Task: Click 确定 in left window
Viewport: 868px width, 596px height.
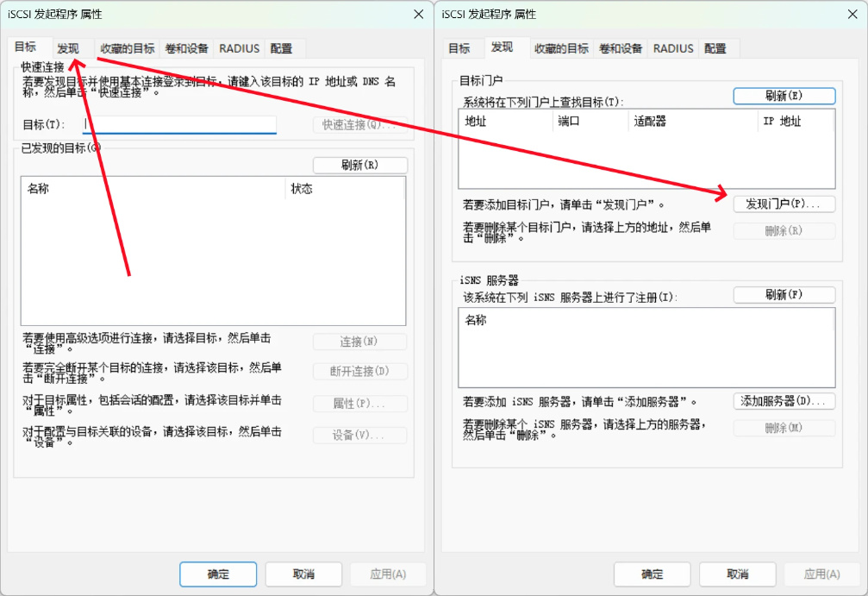Action: point(218,574)
